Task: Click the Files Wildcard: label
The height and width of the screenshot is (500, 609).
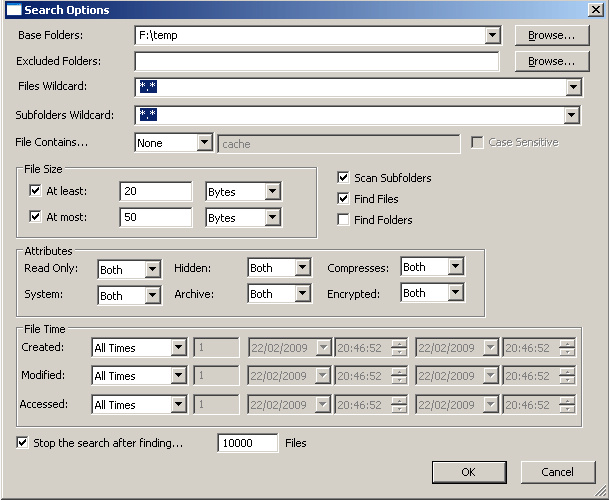Action: pos(52,86)
